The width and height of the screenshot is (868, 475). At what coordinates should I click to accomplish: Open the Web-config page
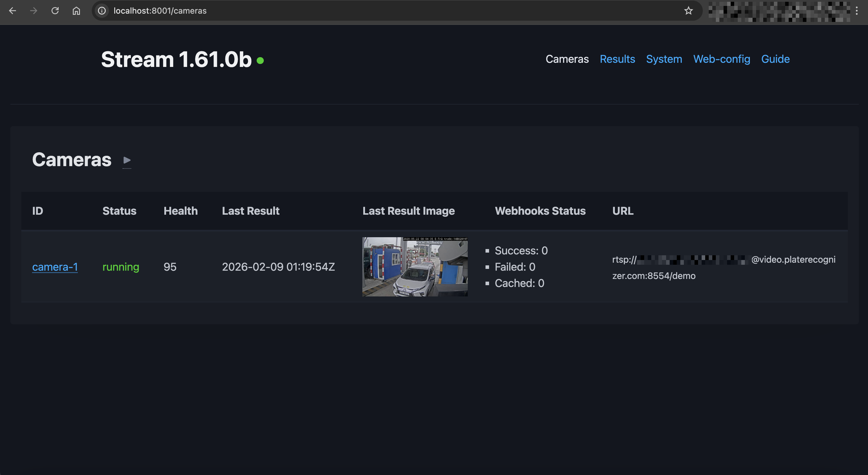point(722,59)
